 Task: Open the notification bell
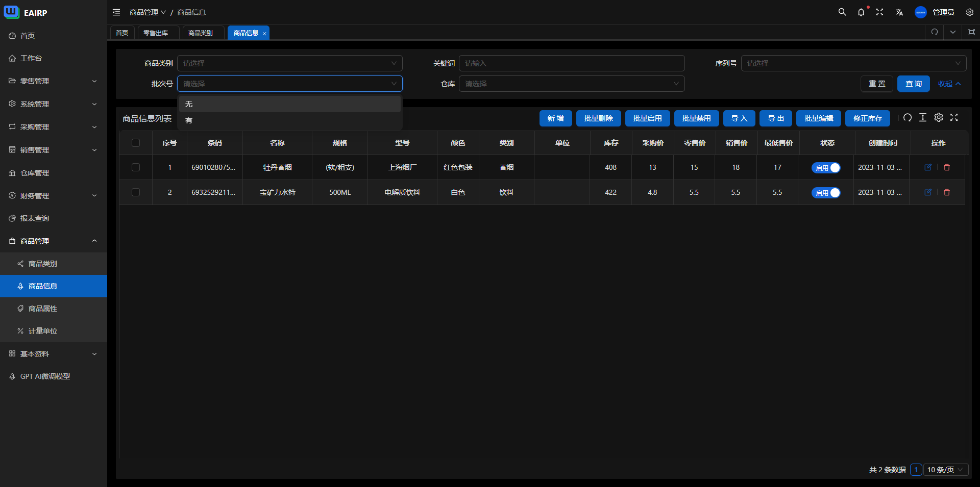861,12
